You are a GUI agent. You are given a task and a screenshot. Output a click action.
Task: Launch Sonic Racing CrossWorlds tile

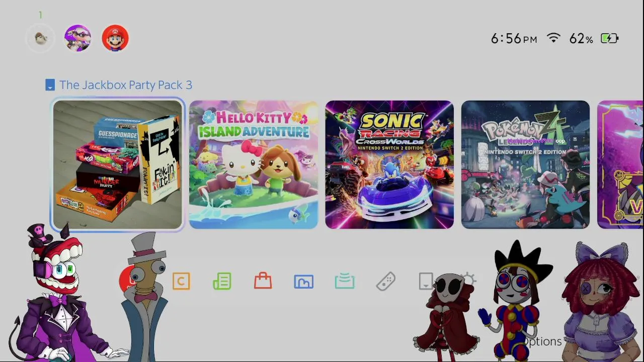tap(389, 164)
